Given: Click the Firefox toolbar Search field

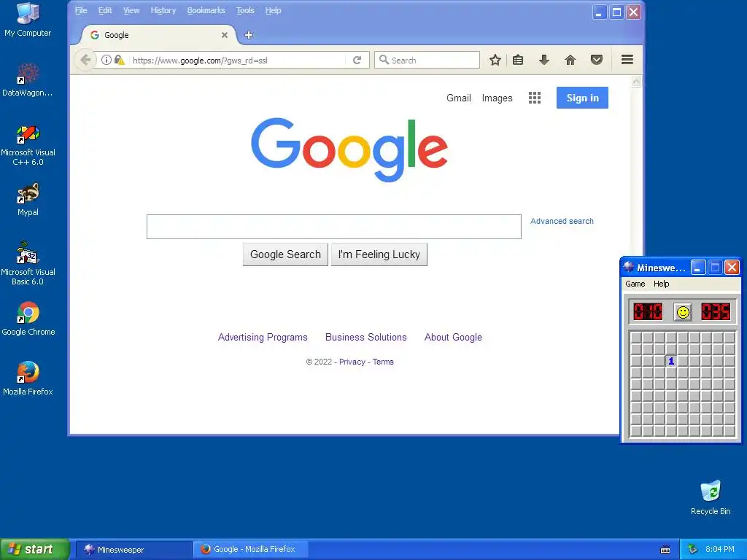Looking at the screenshot, I should 427,60.
